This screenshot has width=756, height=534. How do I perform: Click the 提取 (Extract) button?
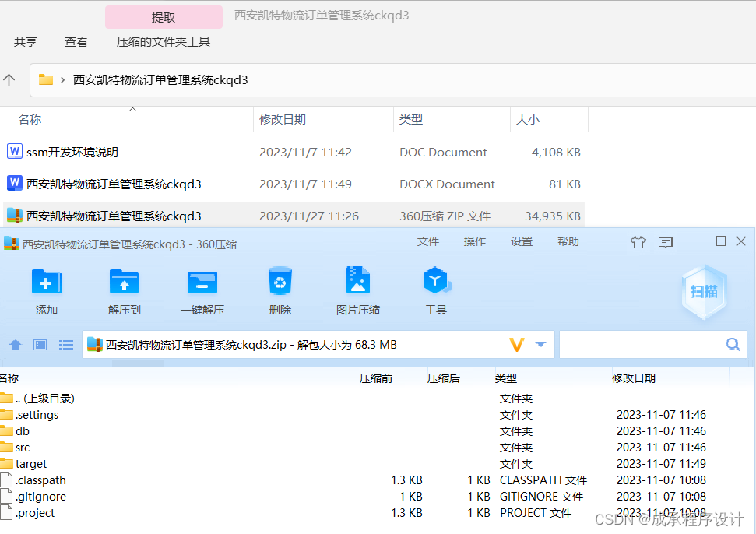click(x=164, y=16)
